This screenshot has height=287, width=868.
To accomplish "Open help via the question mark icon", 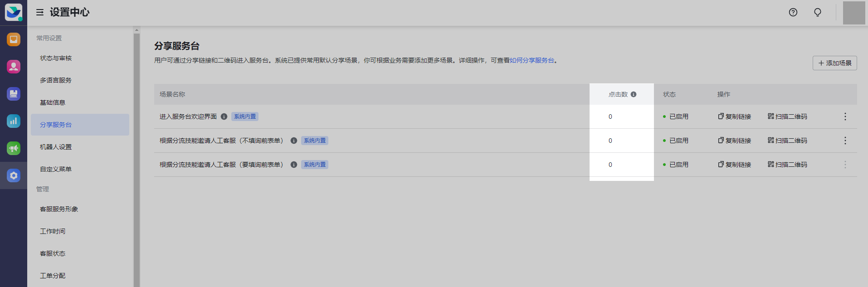I will [x=793, y=12].
